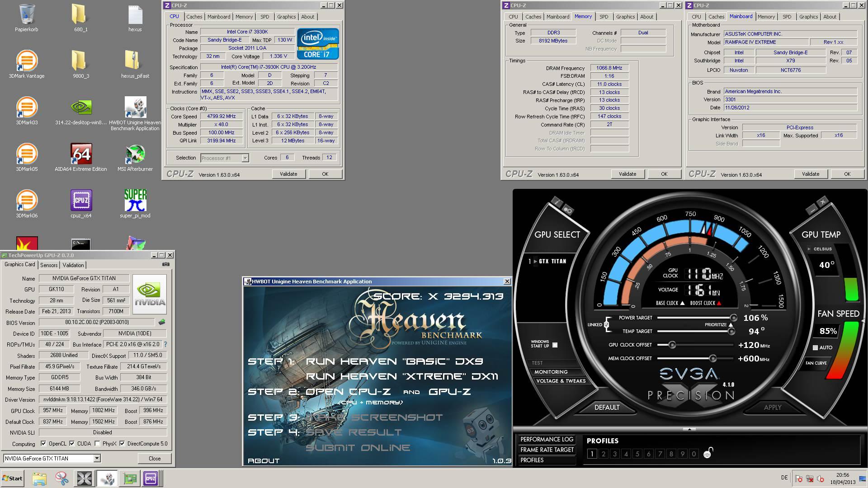Toggle the OpenCL checkbox in GPU-Z
Viewport: 868px width, 488px height.
click(x=43, y=444)
